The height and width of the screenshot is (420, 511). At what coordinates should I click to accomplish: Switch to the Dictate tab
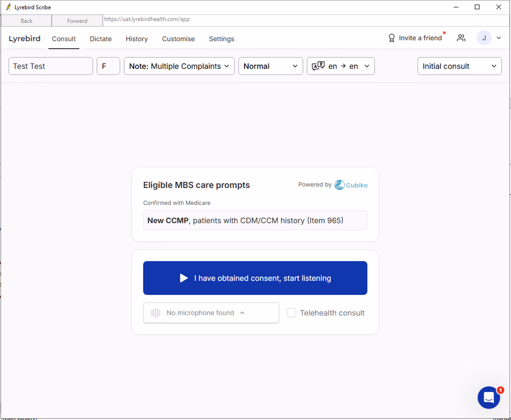pos(101,39)
